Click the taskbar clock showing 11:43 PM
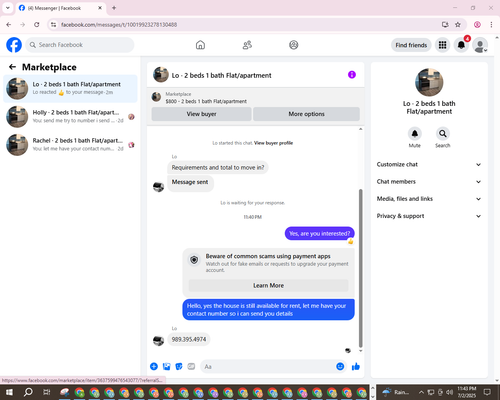The width and height of the screenshot is (500, 400). (467, 392)
